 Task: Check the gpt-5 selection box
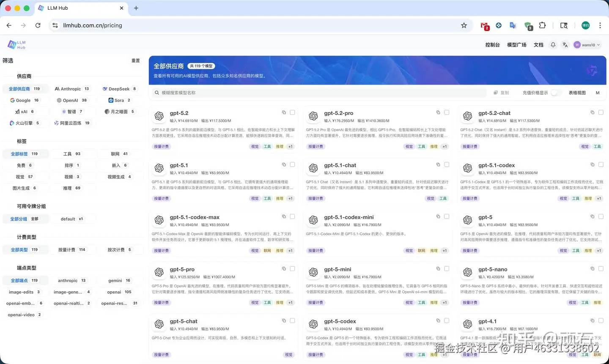[x=601, y=216]
